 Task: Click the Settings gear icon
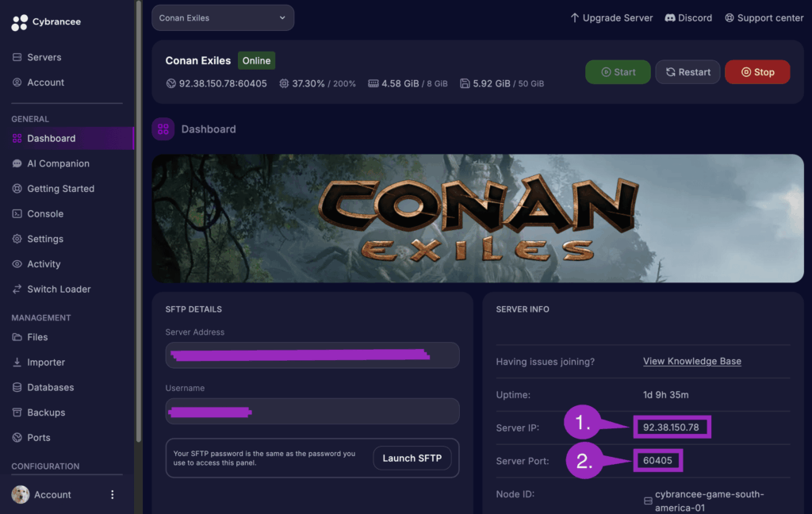click(17, 239)
